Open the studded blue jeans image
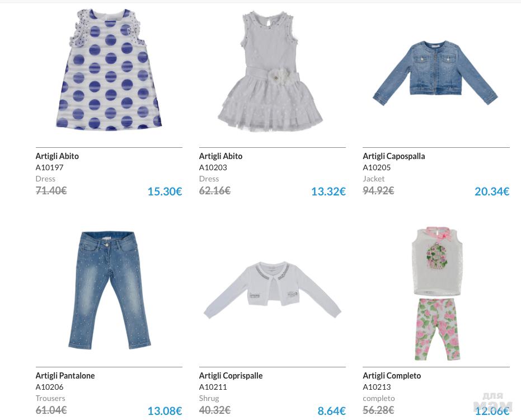The image size is (521, 420). 109,290
